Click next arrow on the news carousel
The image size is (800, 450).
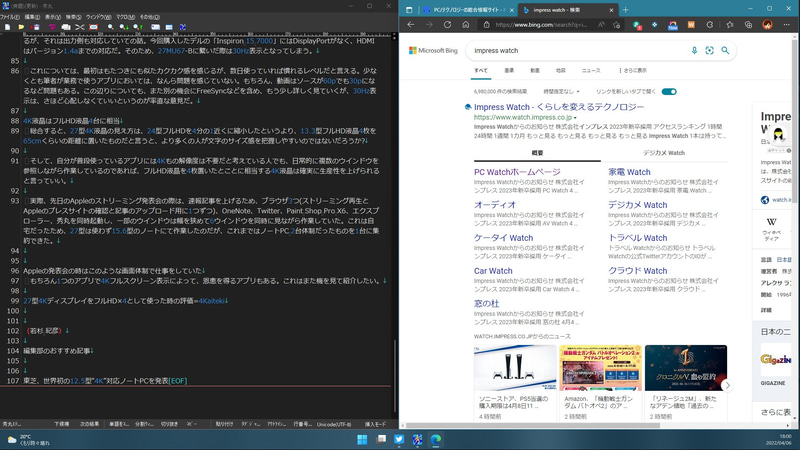728,385
